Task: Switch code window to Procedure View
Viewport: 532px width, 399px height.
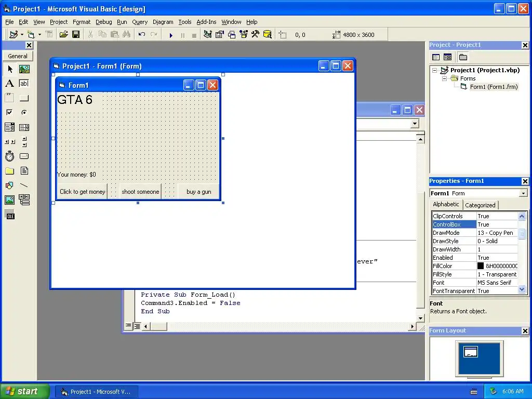Action: click(x=128, y=326)
